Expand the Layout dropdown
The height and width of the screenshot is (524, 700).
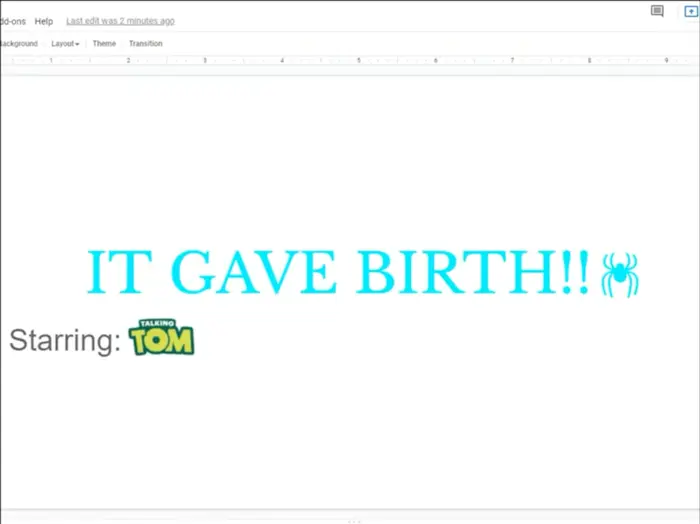(65, 43)
